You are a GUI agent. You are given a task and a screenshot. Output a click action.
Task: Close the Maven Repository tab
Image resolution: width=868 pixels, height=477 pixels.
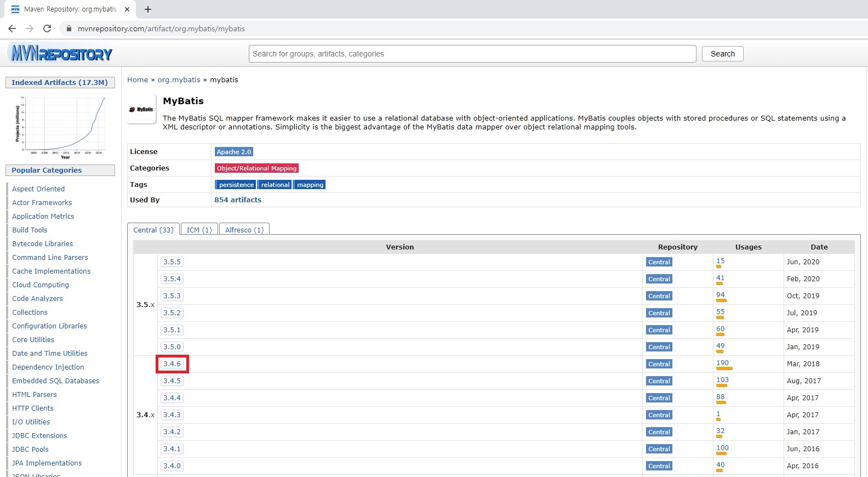(x=127, y=9)
